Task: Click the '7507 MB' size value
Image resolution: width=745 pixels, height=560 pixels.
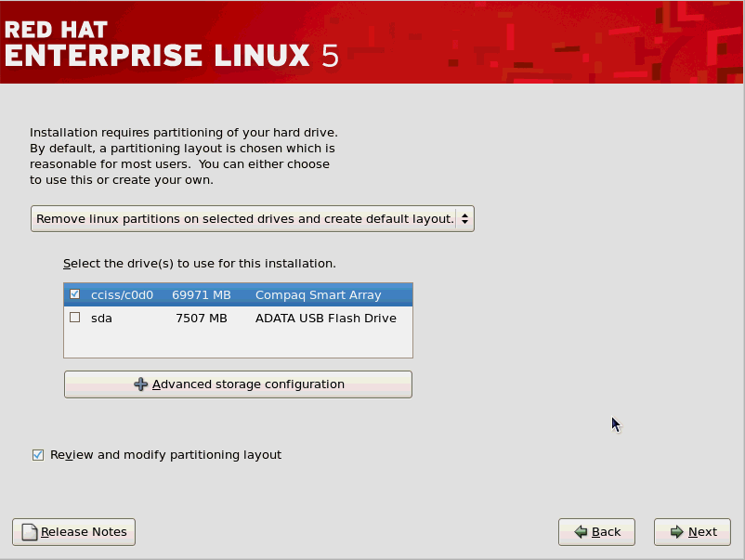Action: tap(202, 319)
